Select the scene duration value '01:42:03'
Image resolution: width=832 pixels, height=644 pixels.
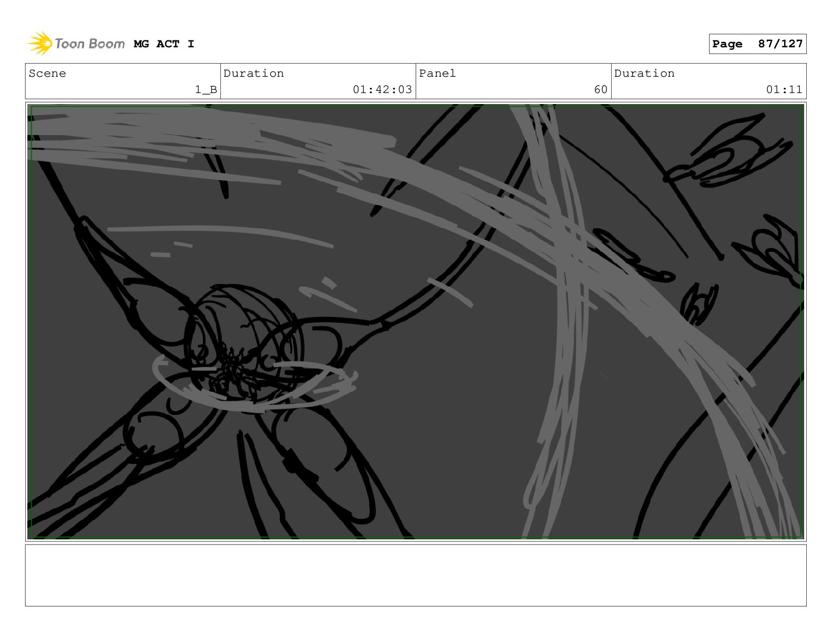[x=382, y=90]
